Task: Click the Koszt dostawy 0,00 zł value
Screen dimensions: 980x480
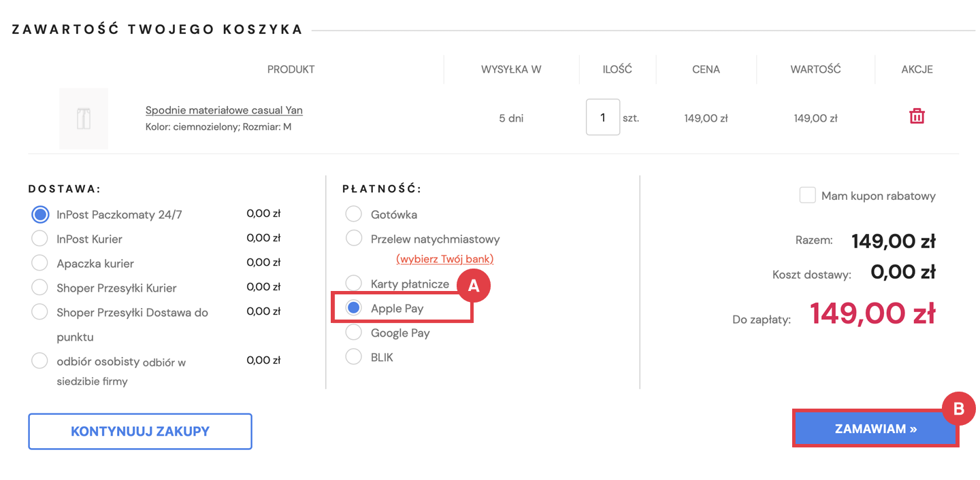Action: (903, 272)
